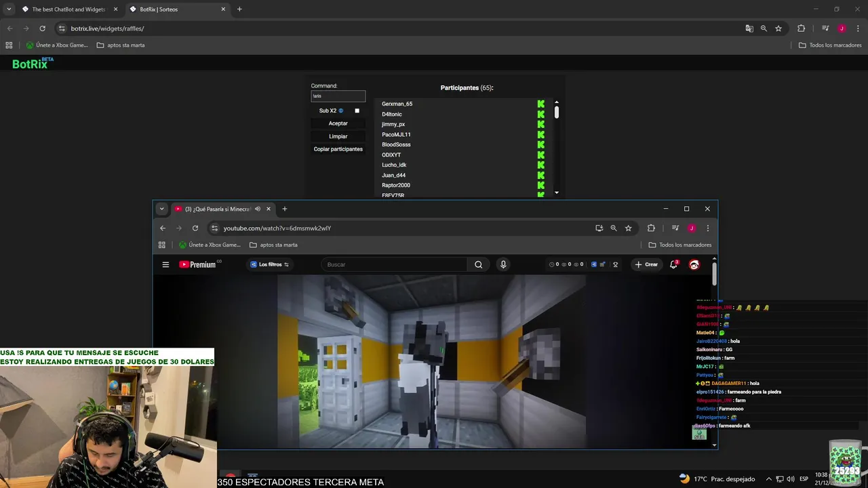Focus the Command input field
The width and height of the screenshot is (868, 488).
pos(338,96)
